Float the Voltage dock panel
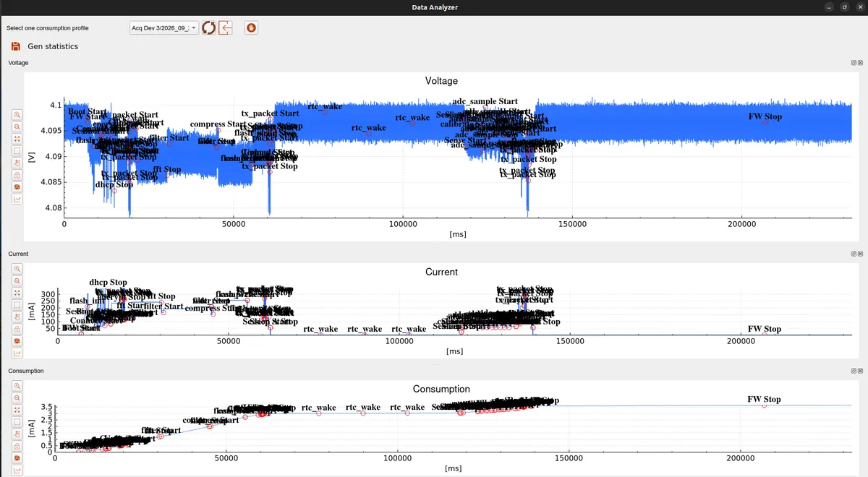Viewport: 868px width, 477px height. 854,63
